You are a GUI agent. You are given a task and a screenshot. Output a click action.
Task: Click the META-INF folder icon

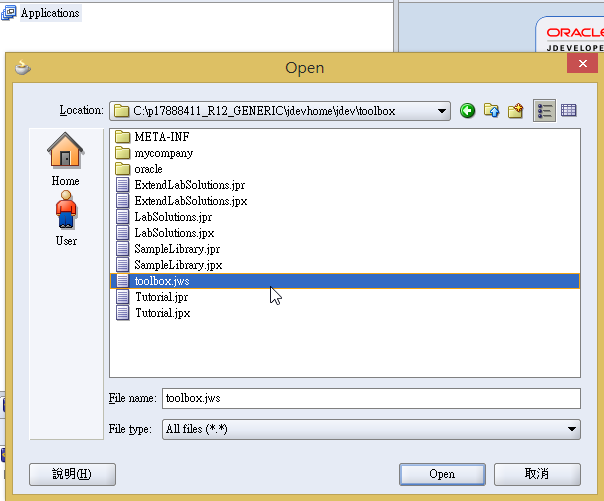coord(122,136)
